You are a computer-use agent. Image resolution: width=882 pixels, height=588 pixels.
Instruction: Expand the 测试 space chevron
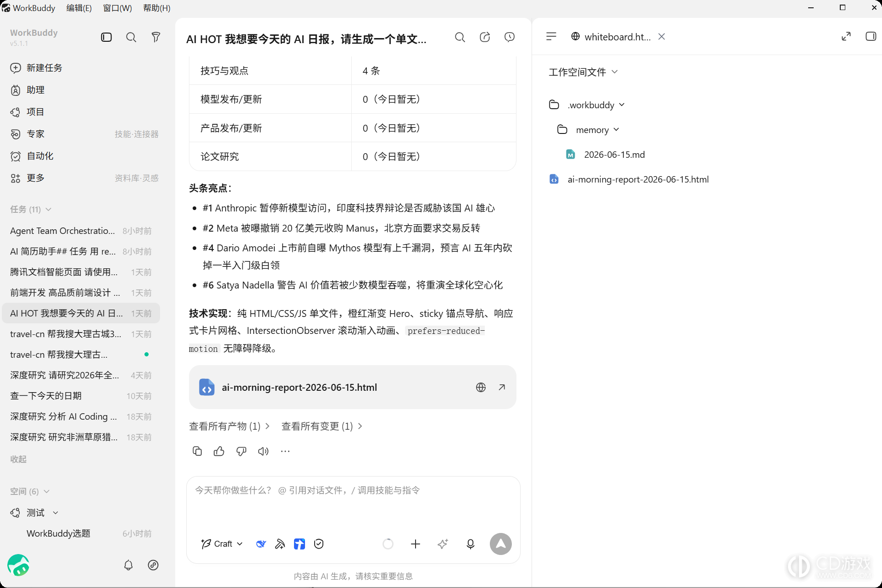[x=55, y=513]
